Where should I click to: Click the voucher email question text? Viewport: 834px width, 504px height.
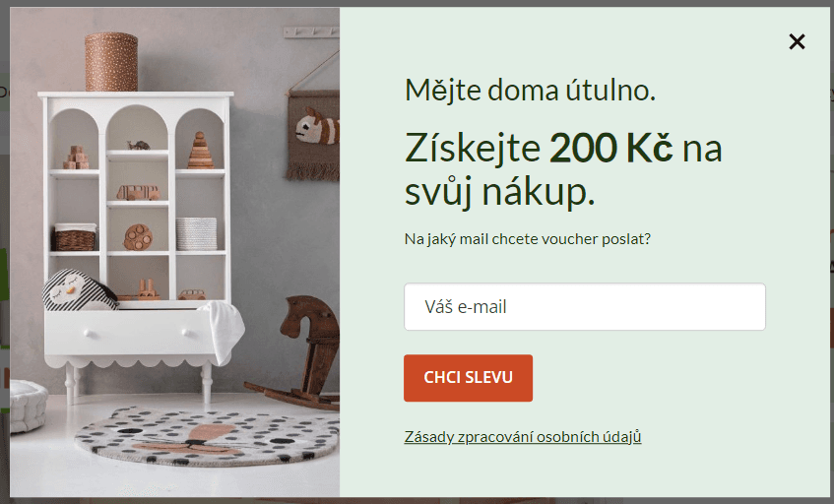tap(527, 239)
